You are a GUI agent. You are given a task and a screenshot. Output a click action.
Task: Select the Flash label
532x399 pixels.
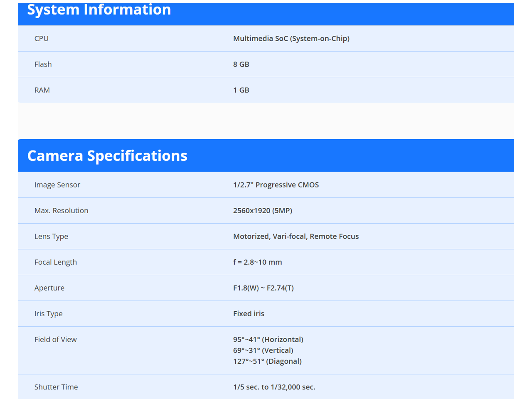pyautogui.click(x=43, y=64)
